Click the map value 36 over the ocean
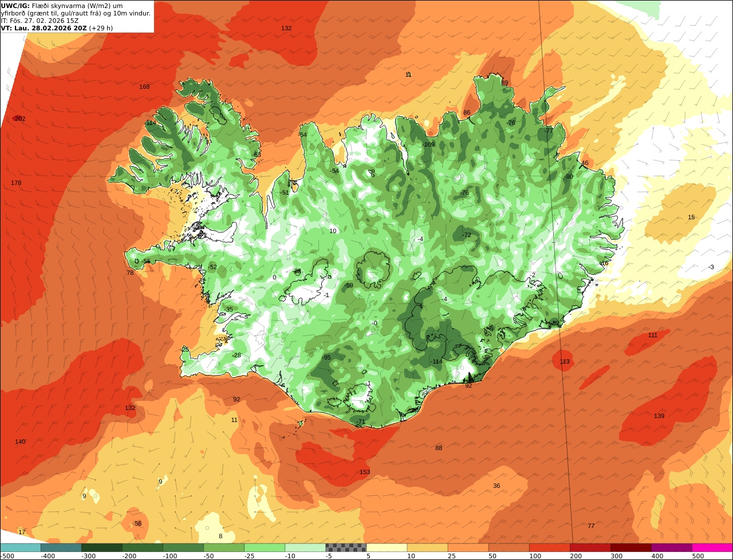This screenshot has height=560, width=733. (496, 486)
